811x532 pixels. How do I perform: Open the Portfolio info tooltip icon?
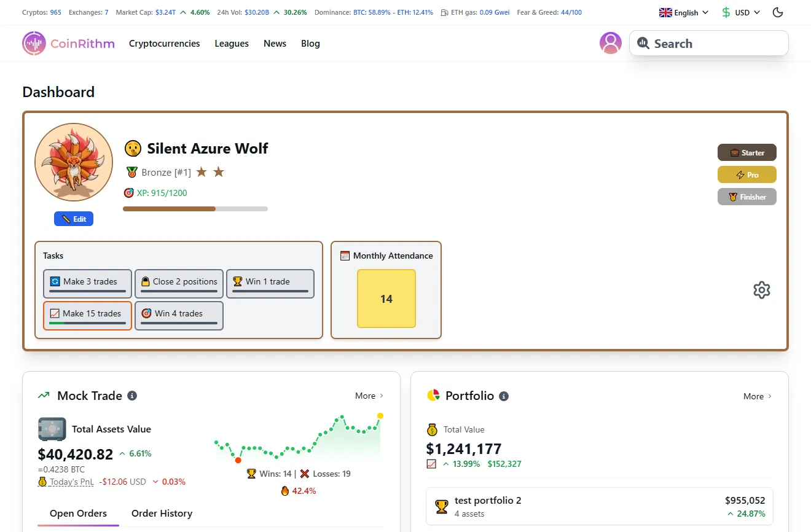[504, 396]
